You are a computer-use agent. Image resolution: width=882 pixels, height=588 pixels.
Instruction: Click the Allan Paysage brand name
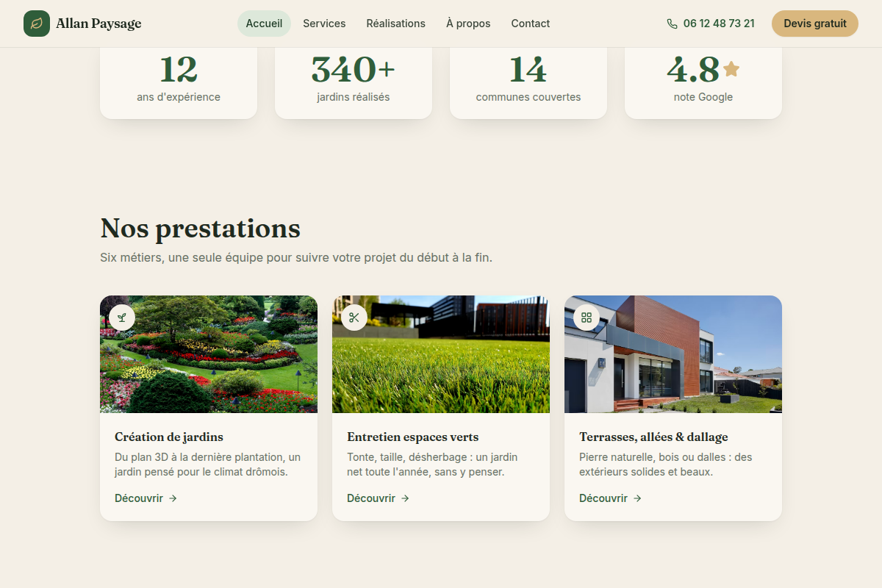coord(98,24)
